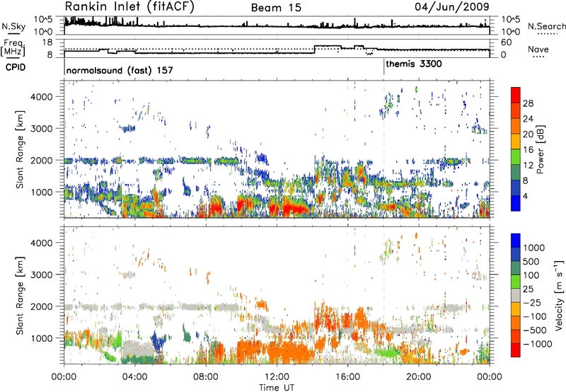Viewport: 566px width, 392px height.
Task: Click the "3000" range tick in the velocity panel
Action: coord(41,275)
